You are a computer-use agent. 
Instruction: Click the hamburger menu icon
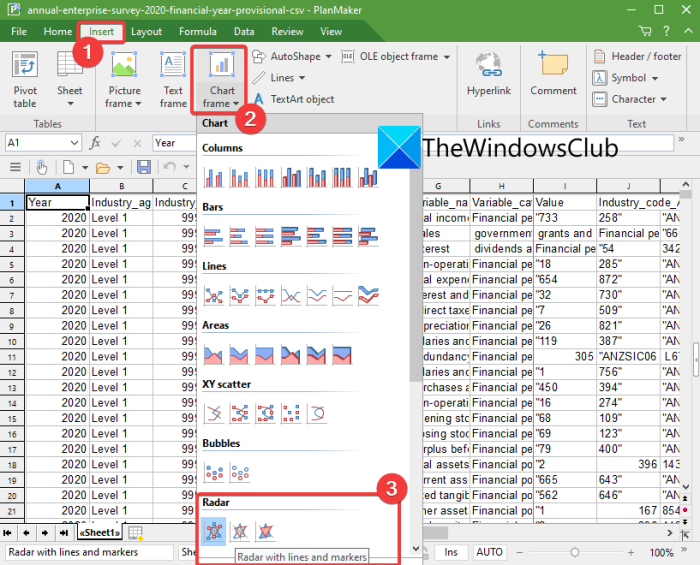(15, 167)
